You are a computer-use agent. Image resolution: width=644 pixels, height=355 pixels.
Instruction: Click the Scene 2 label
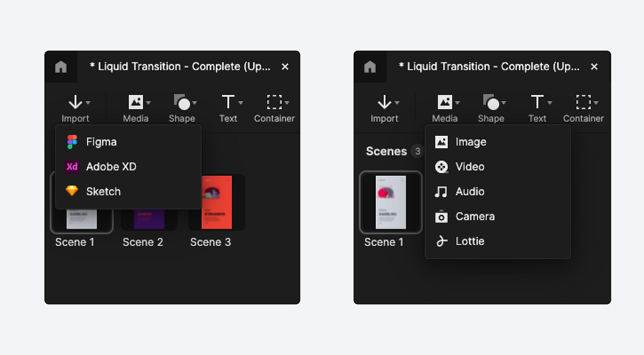pos(142,242)
